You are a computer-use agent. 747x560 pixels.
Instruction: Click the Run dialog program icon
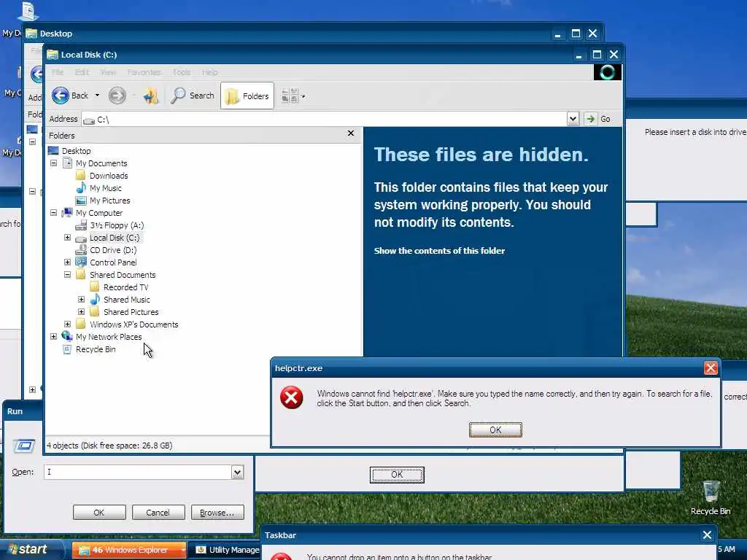point(23,446)
